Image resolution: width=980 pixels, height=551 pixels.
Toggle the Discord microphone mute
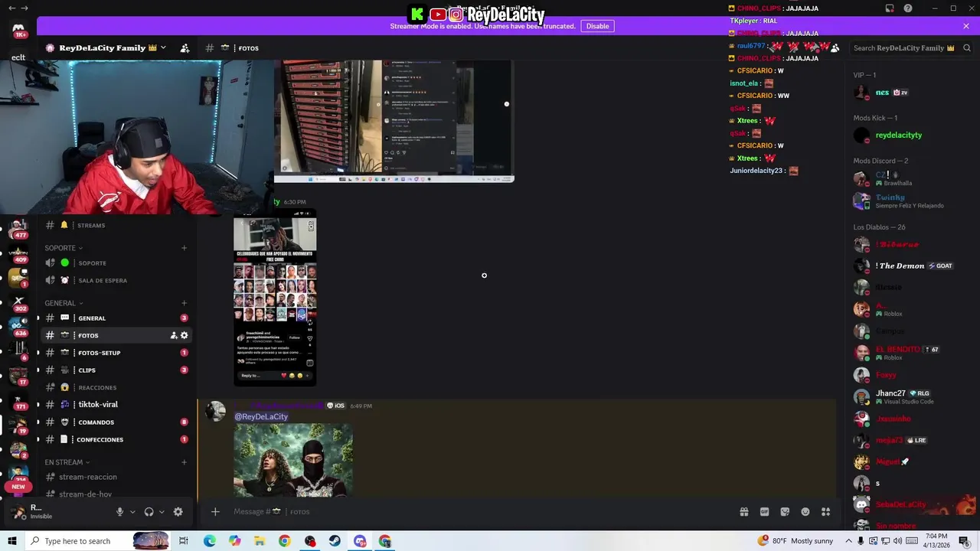[119, 512]
